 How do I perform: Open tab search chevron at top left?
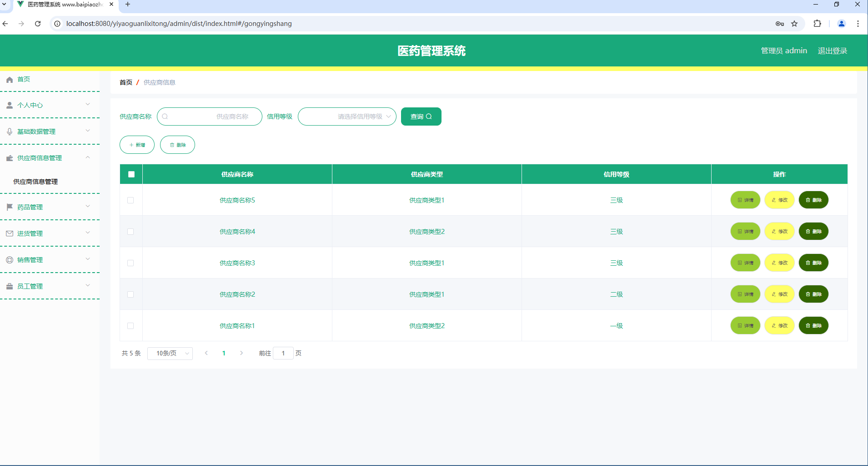point(4,4)
